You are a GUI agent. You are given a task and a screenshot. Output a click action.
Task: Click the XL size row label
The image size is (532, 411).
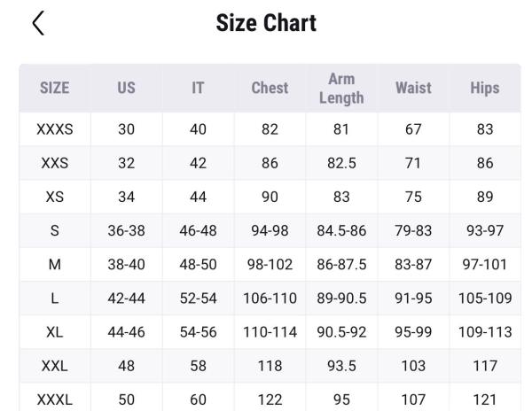pos(55,332)
